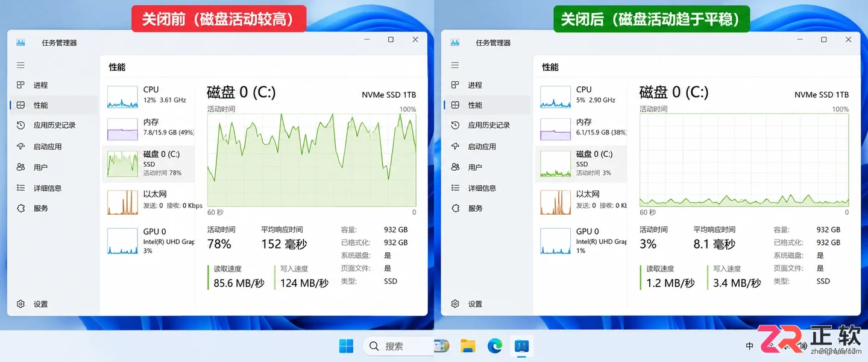This screenshot has height=362, width=868.
Task: Open hamburger navigation menu in 关闭前 window
Action: (20, 65)
